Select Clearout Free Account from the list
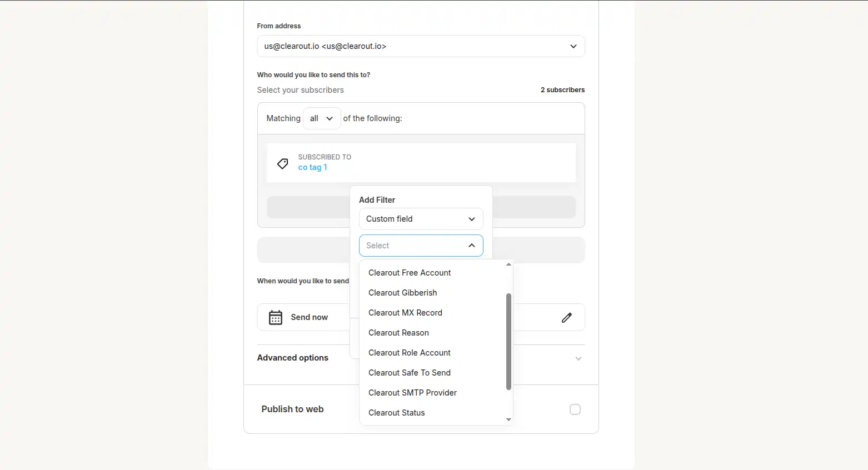The width and height of the screenshot is (868, 470). click(x=410, y=272)
